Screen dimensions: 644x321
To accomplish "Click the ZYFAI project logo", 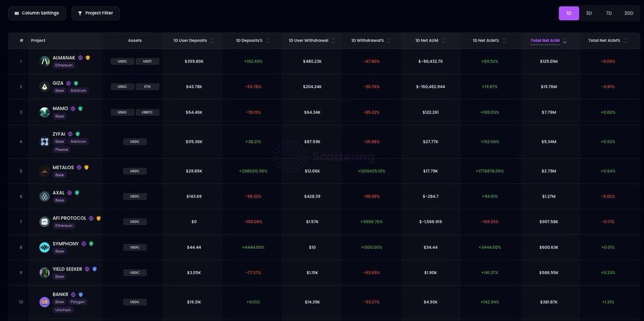I will pyautogui.click(x=44, y=141).
